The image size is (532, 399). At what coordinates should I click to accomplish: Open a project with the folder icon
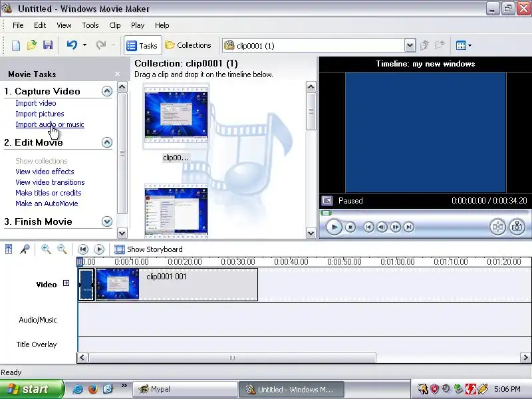(32, 45)
